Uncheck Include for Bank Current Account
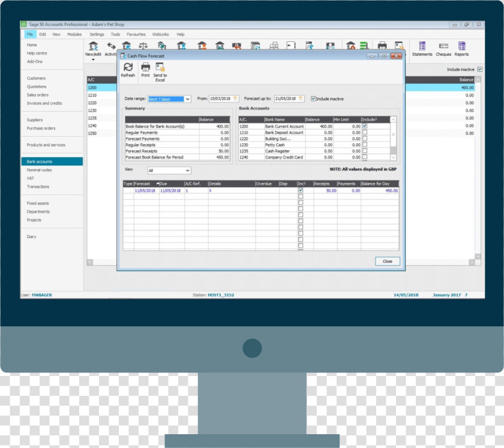 [x=365, y=126]
